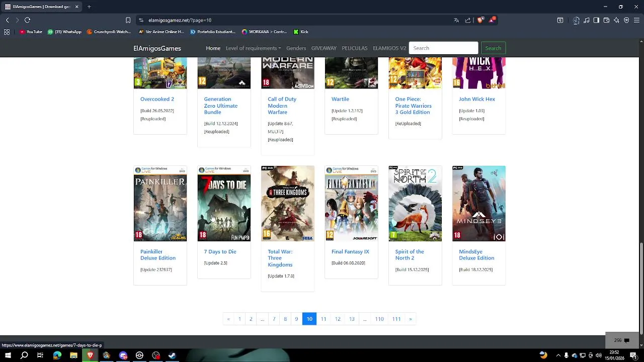Open the Generation Zero Ultimate Bundle link

220,106
